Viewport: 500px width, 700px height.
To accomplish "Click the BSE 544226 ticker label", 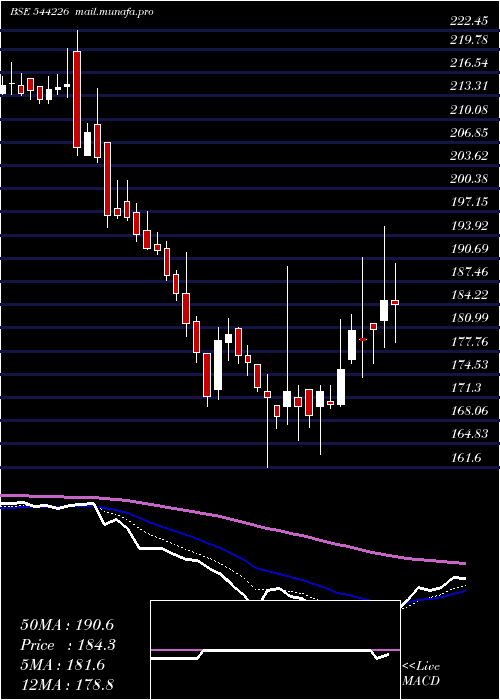I will tap(39, 12).
